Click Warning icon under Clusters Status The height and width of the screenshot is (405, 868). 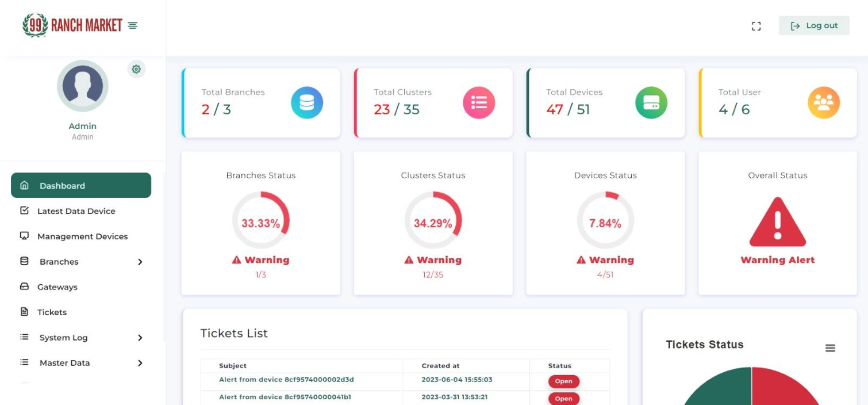click(x=409, y=260)
